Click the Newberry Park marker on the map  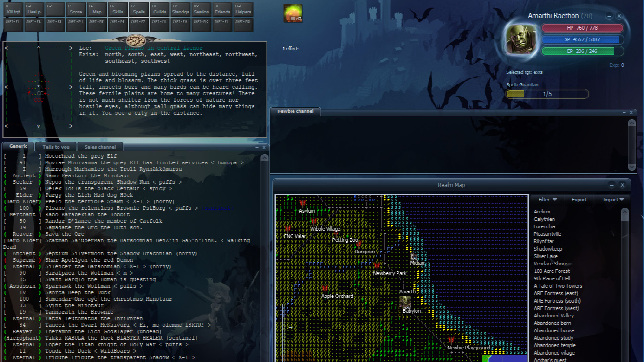click(377, 266)
